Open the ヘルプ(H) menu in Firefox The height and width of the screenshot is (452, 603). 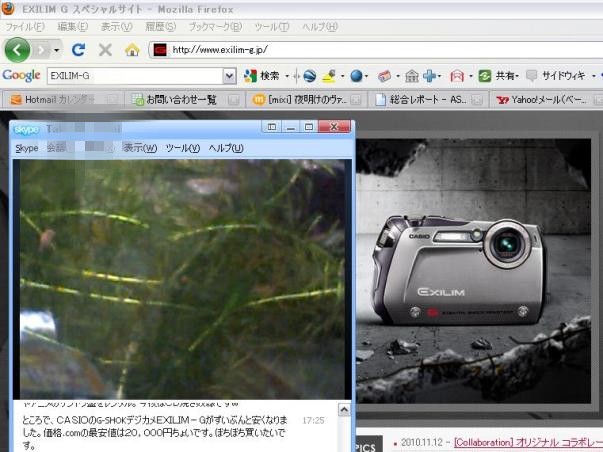pos(320,27)
